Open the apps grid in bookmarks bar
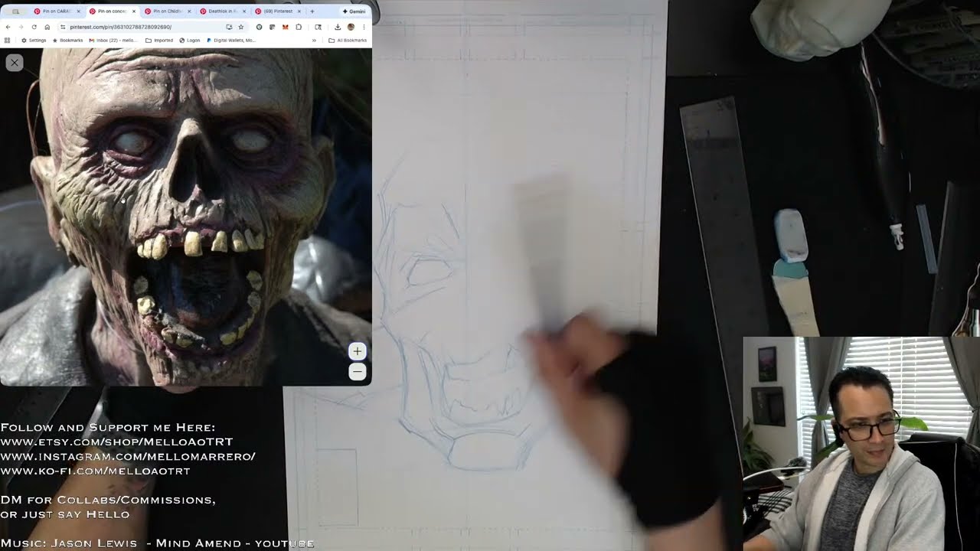The width and height of the screenshot is (980, 551). coord(8,40)
